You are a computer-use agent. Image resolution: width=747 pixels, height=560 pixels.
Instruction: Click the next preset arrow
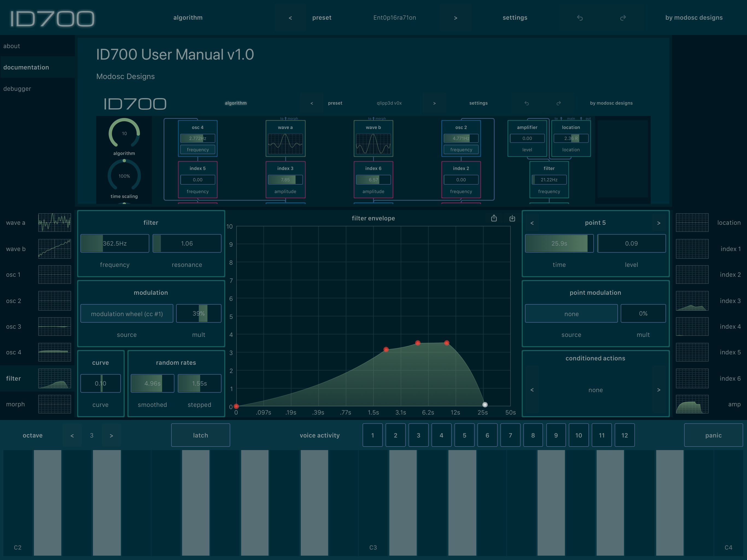pyautogui.click(x=456, y=17)
